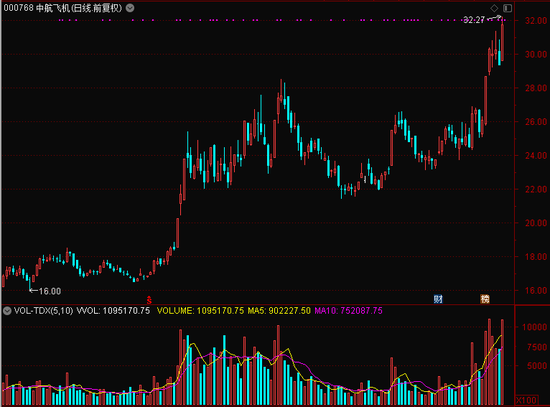Expand the VOL-TDX indicator dropdown arrow

click(7, 311)
